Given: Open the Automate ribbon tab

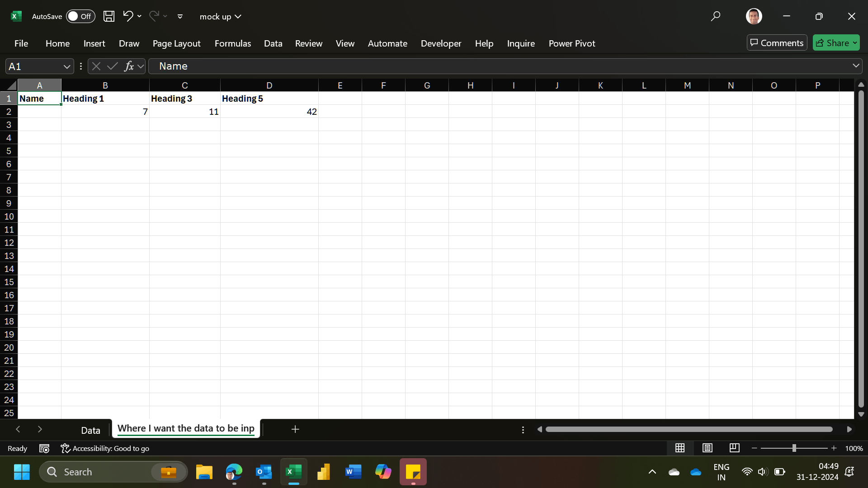Looking at the screenshot, I should click(x=387, y=43).
